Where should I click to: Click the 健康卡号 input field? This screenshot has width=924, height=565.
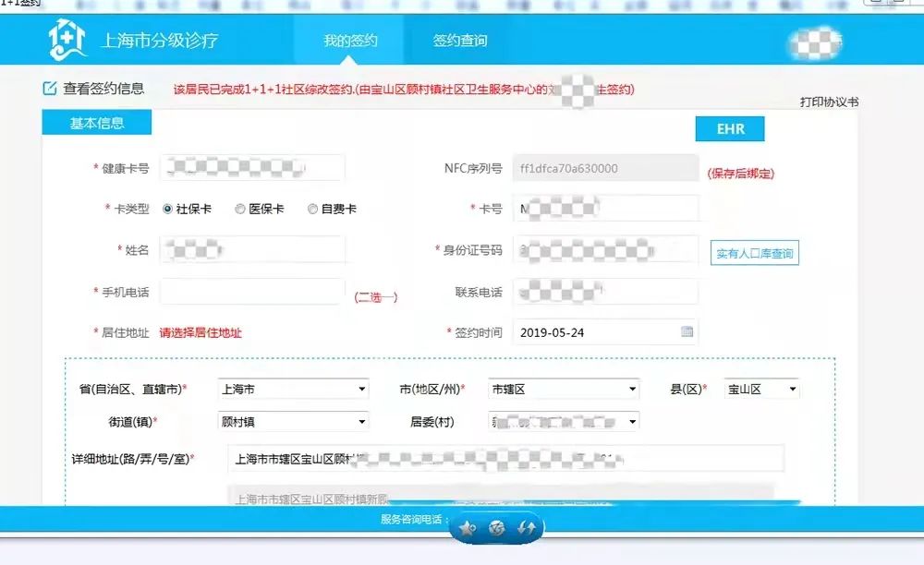point(252,168)
